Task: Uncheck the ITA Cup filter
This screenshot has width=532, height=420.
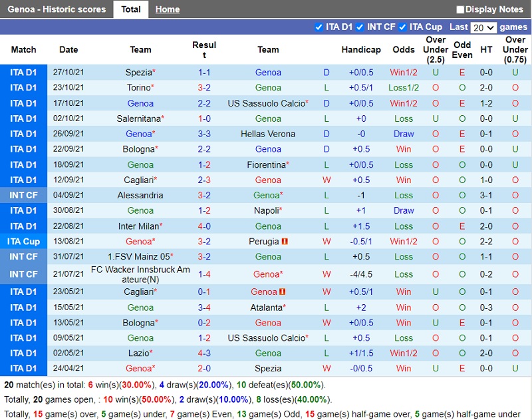Action: 402,27
